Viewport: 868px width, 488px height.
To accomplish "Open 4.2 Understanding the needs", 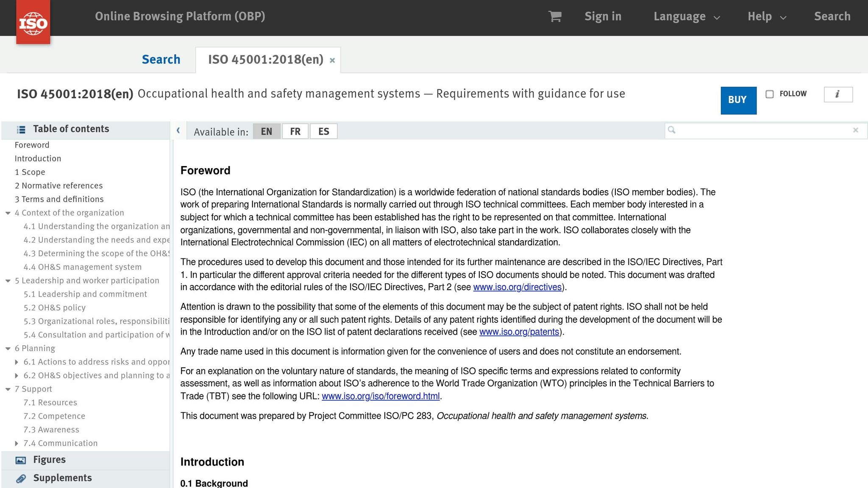I will click(97, 240).
